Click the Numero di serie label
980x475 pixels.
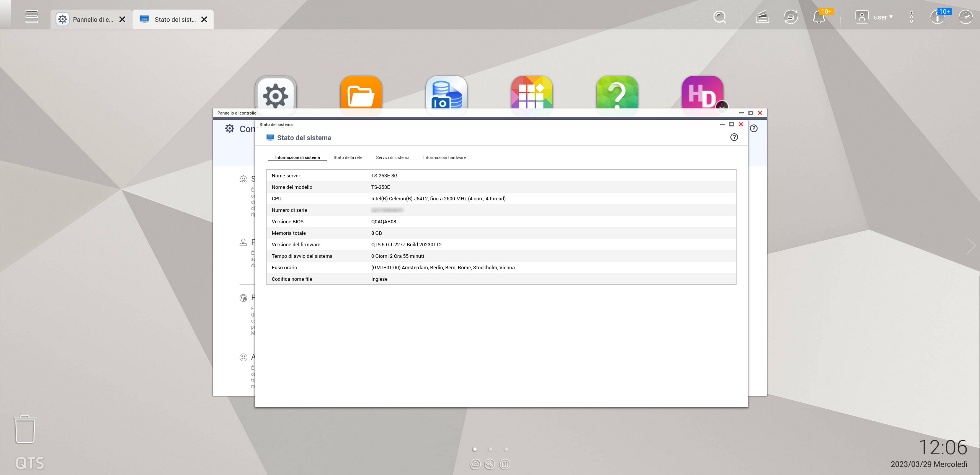[x=289, y=210]
